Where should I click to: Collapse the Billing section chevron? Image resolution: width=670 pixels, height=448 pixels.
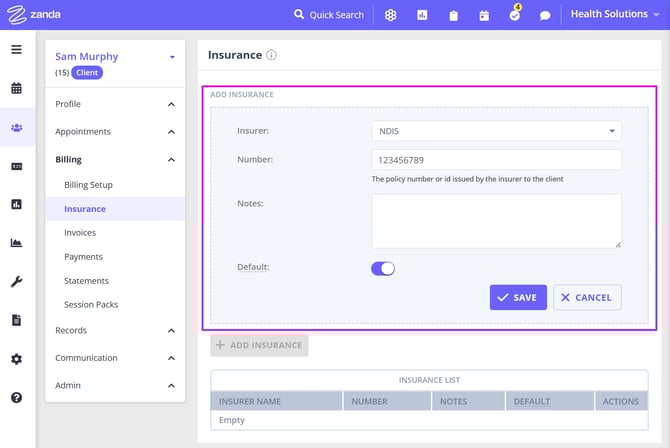[171, 160]
